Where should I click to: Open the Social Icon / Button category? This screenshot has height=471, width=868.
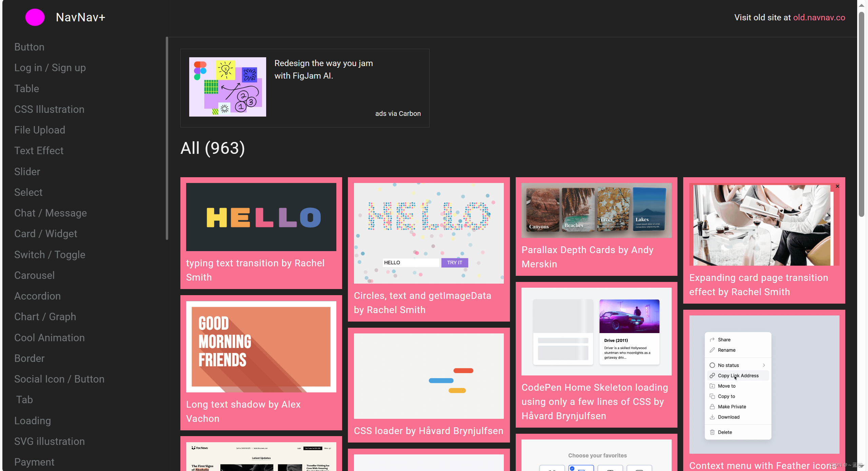[x=59, y=379]
